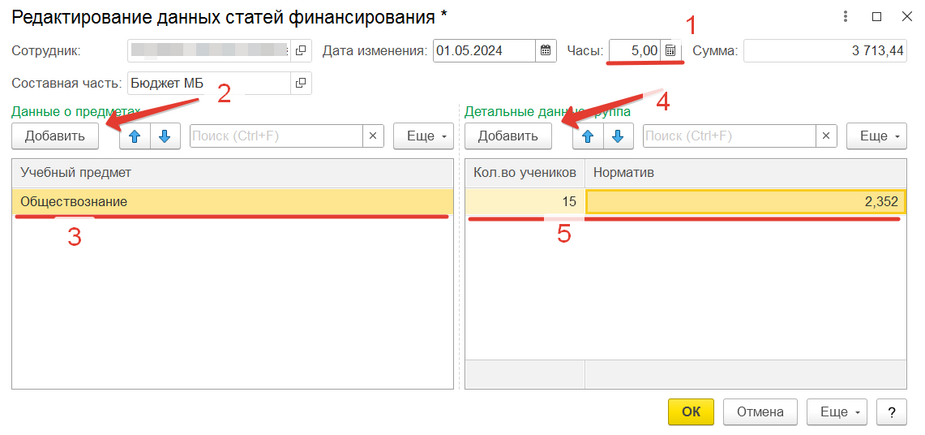
Task: Expand Еще dropdown in detail data panel
Action: pos(876,136)
